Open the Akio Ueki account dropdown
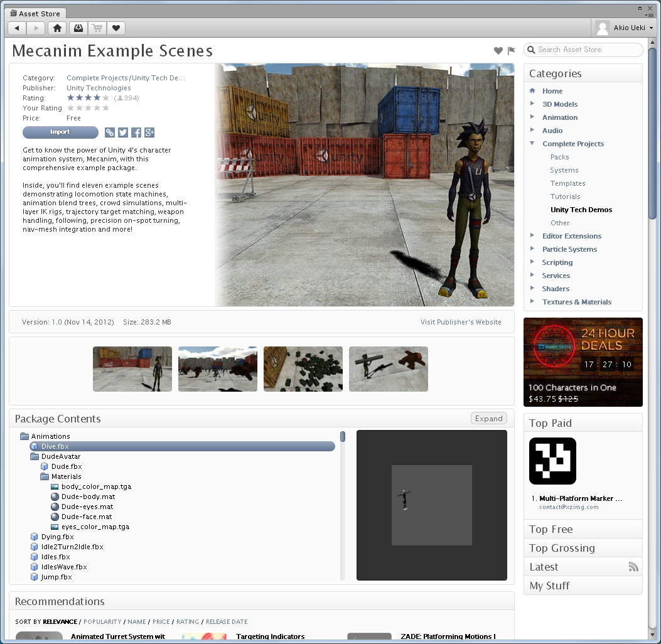This screenshot has width=661, height=644. point(652,28)
